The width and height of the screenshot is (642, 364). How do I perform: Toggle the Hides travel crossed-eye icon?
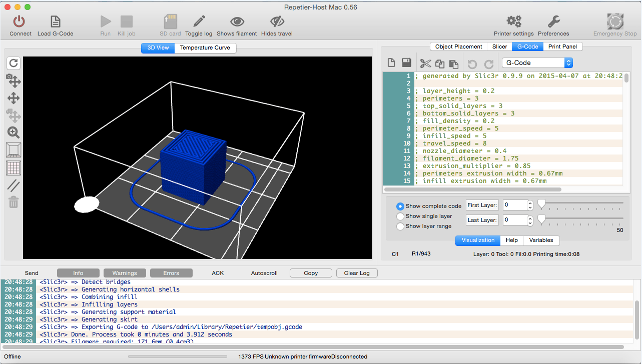pos(277,21)
